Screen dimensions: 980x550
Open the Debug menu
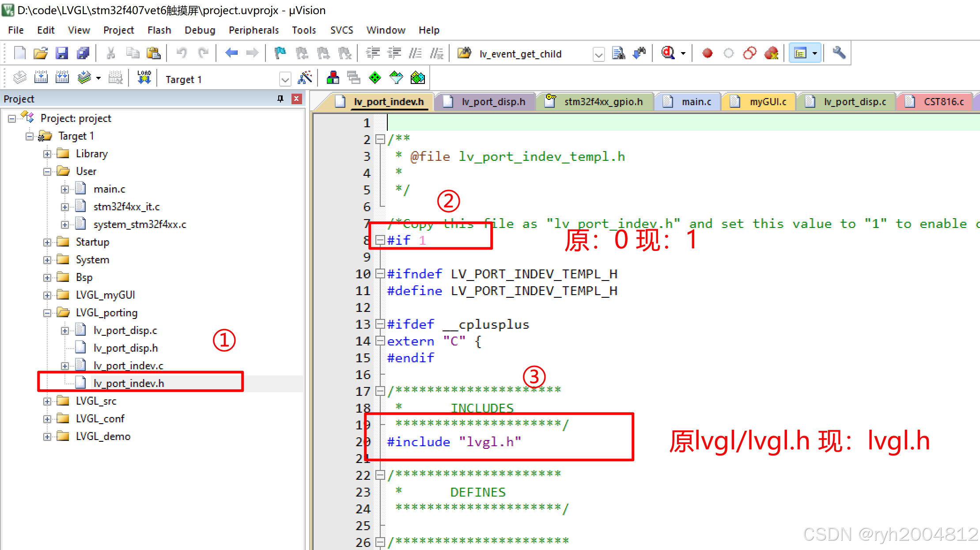click(200, 30)
